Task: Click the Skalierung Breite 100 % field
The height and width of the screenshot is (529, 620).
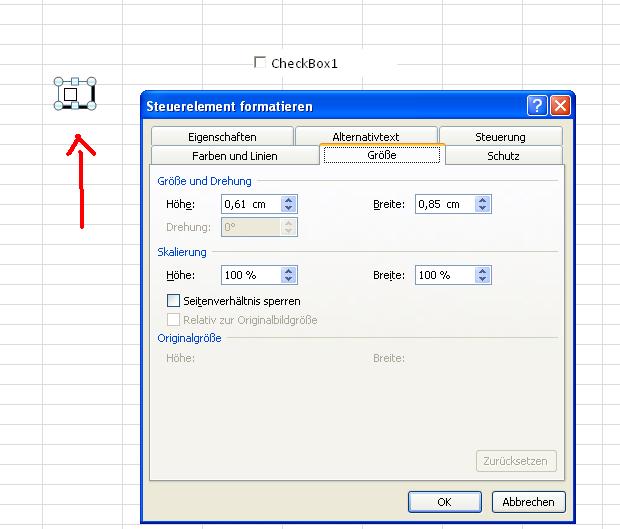Action: (445, 275)
